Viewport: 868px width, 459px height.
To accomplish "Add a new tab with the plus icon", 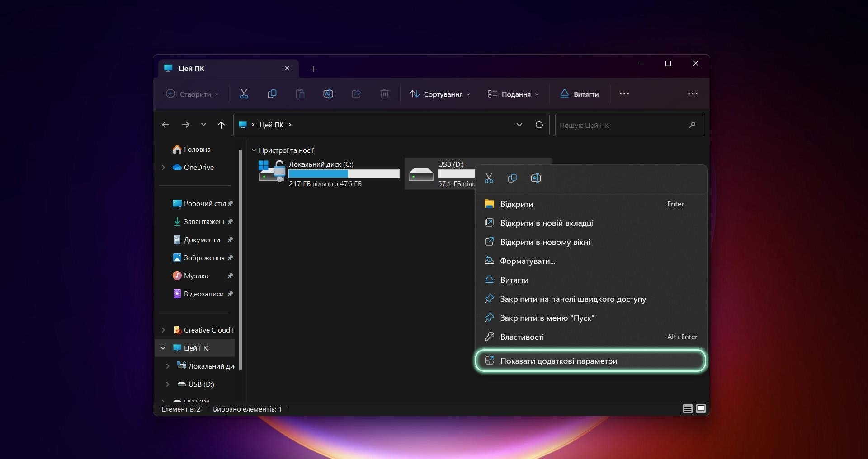I will 314,69.
